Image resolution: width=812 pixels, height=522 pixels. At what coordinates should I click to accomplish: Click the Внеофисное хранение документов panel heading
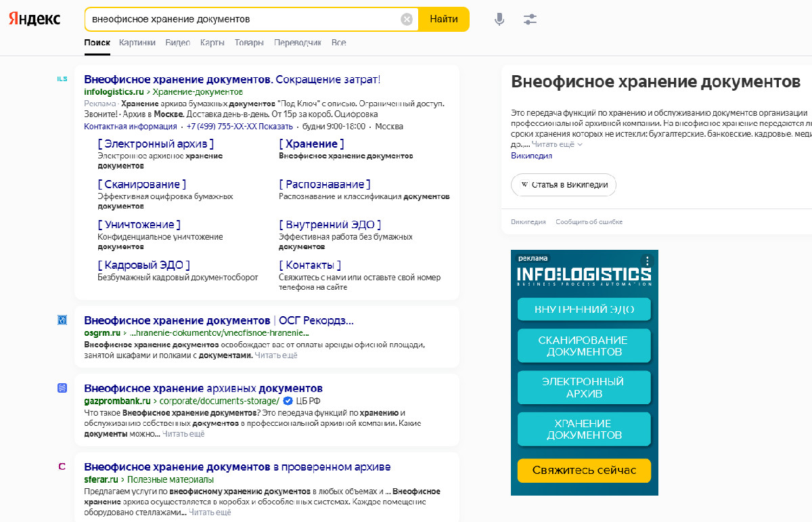656,82
